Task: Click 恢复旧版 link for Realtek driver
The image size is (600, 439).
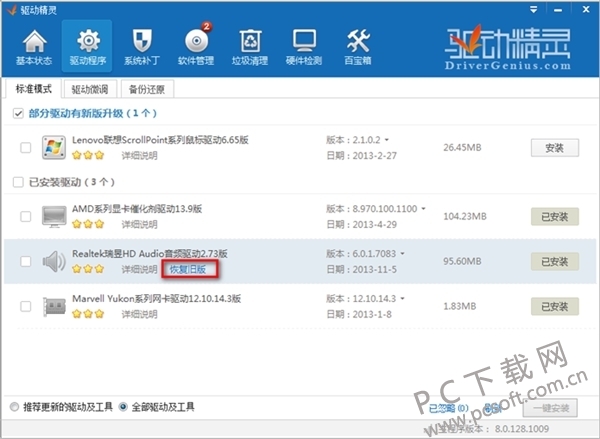Action: (188, 269)
